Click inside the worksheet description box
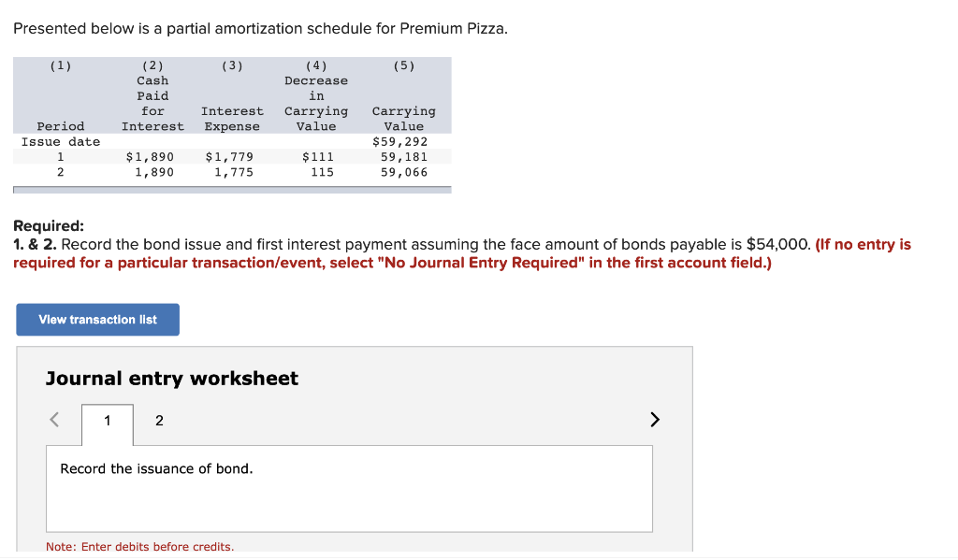Screen dimensions: 958x560 (x=349, y=495)
